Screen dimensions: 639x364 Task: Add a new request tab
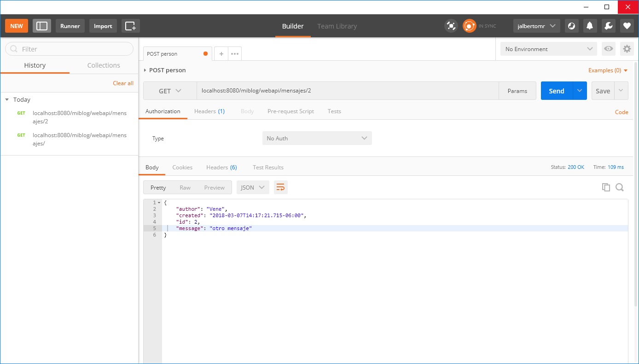pos(221,54)
